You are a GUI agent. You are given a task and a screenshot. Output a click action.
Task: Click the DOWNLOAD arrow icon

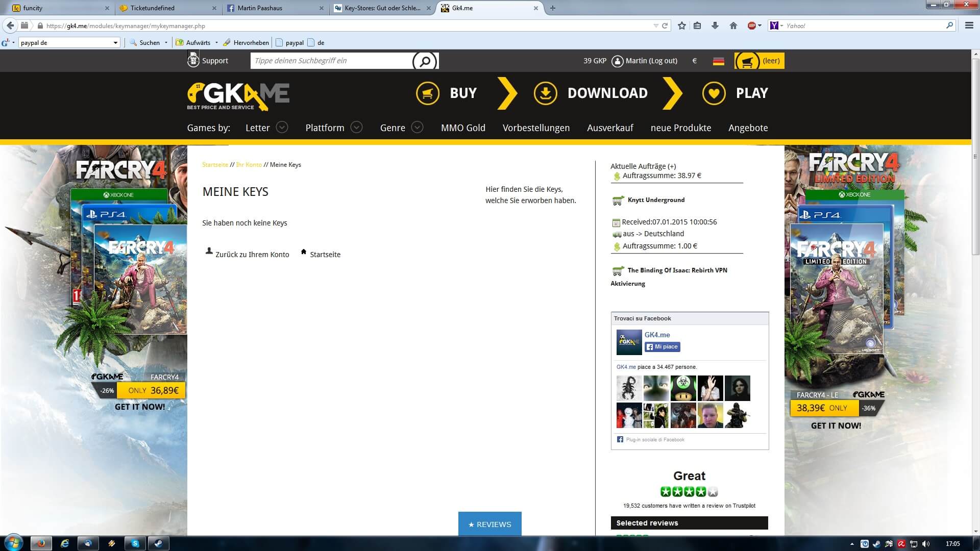[x=545, y=93]
